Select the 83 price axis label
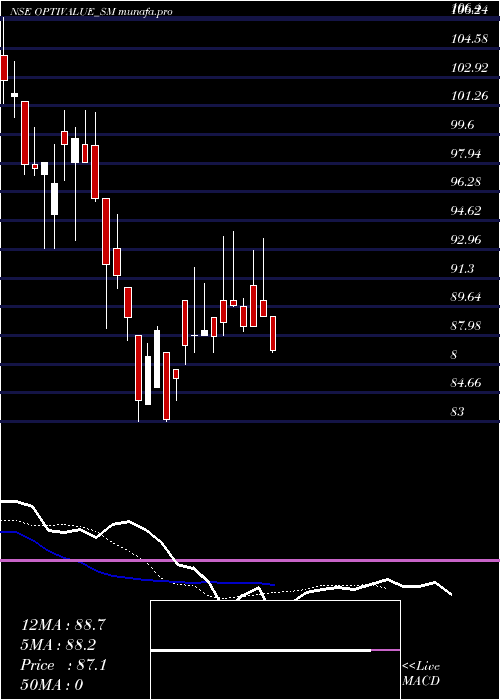Image resolution: width=500 pixels, height=700 pixels. pyautogui.click(x=458, y=411)
